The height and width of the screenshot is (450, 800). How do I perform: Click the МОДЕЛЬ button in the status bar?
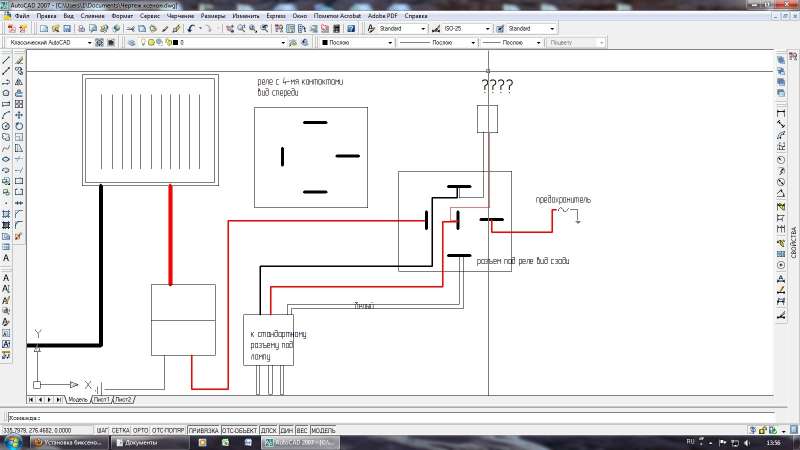[x=323, y=431]
